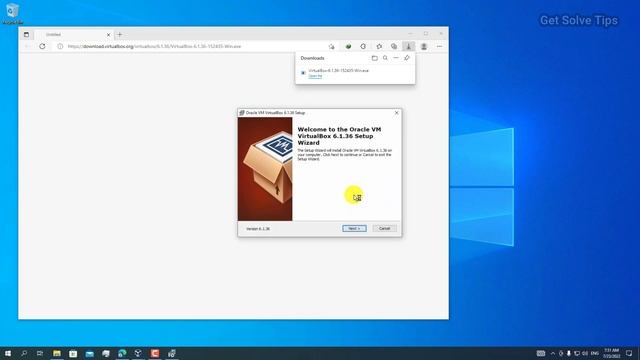The height and width of the screenshot is (360, 640).
Task: Open the volume control in tray
Action: [585, 353]
